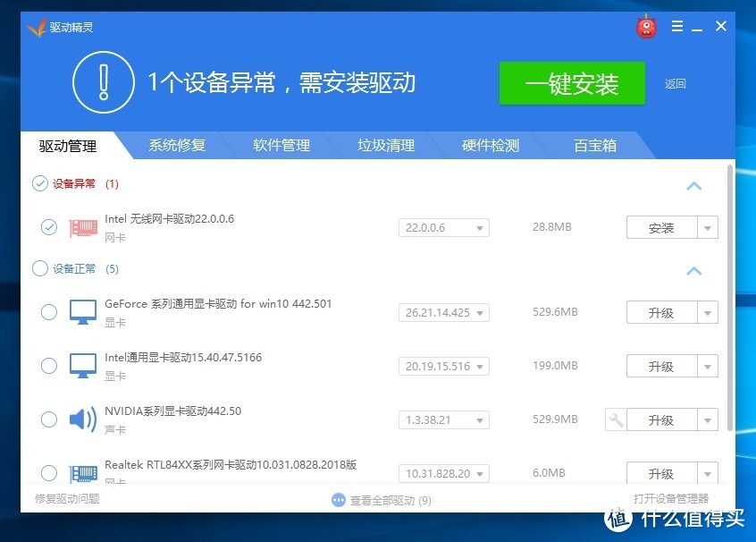The image size is (756, 542).
Task: Click 查看全部驱动 (9) at bottom
Action: (x=382, y=500)
